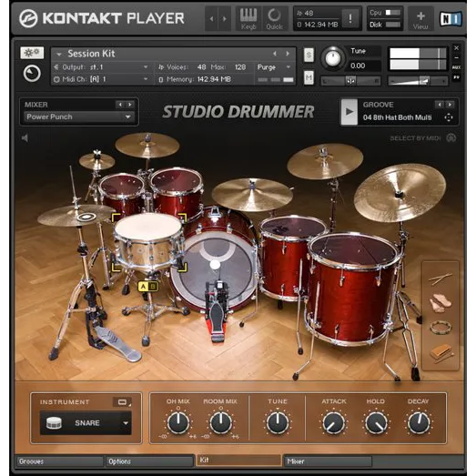Viewport: 476px width, 476px height.
Task: Toggle the PV button
Action: 456,77
